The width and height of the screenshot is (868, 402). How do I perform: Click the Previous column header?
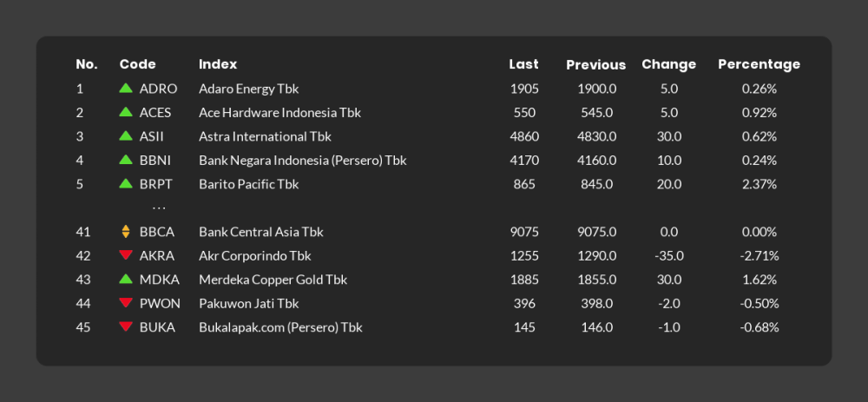595,65
